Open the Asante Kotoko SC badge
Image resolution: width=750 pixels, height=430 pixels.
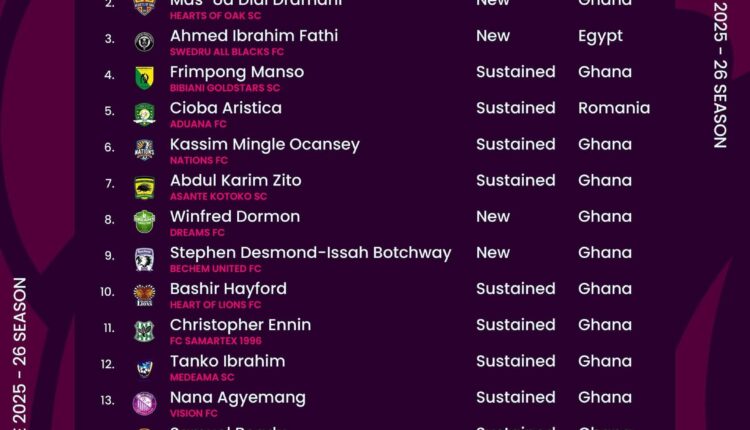(x=144, y=186)
